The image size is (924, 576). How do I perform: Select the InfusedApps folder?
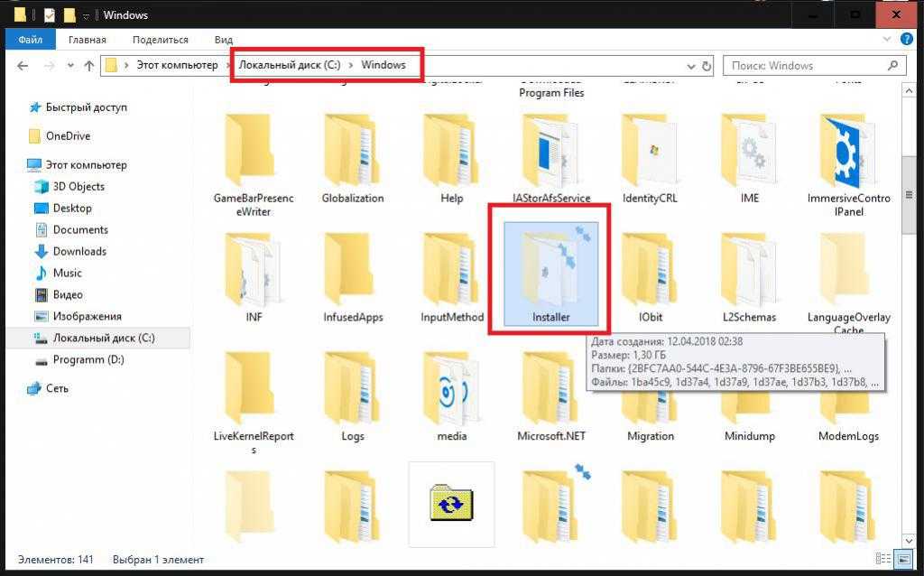pos(353,278)
